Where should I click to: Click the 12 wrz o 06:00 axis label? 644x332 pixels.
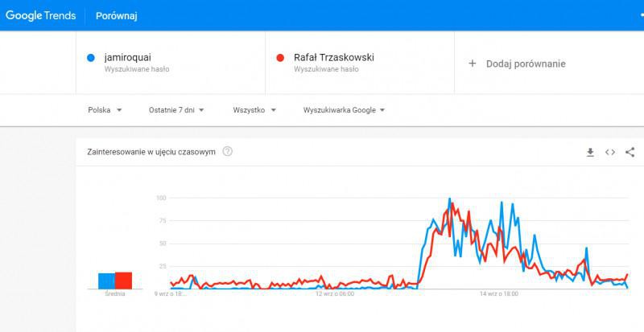click(335, 294)
